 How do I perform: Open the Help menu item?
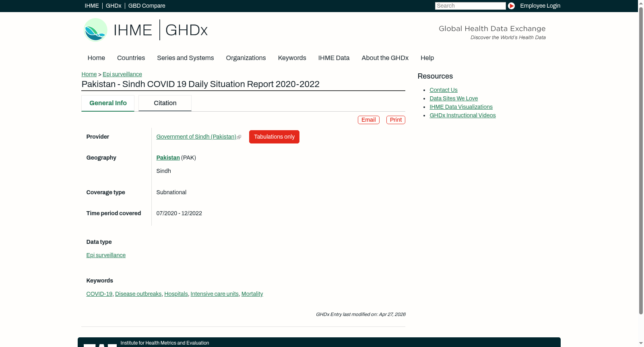427,58
